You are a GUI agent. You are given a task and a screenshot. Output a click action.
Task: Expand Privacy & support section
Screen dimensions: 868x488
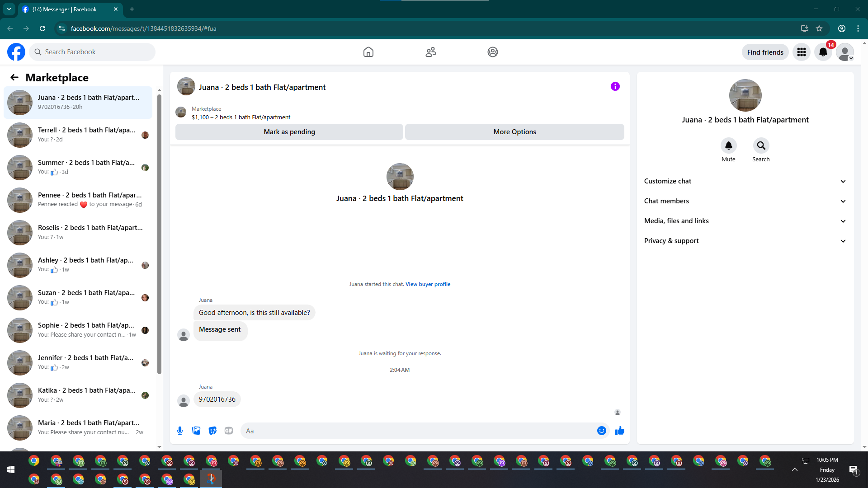click(745, 241)
